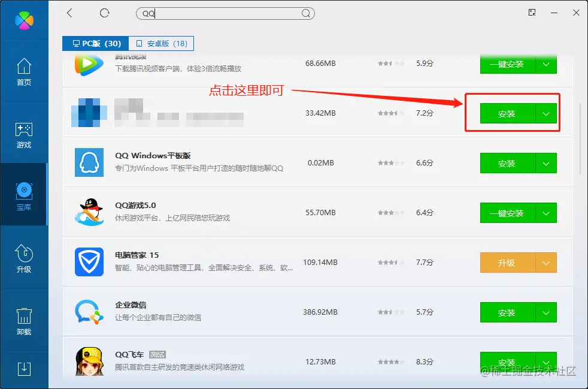Open the QQ飞车 title
Viewport: 588px width, 389px height.
[129, 354]
